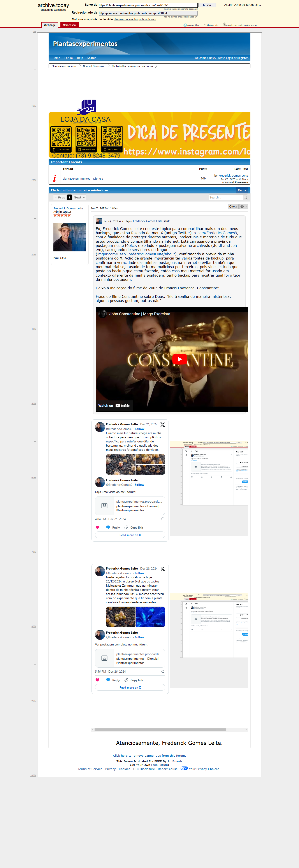Click the X logo in Dec 21 tweet
The height and width of the screenshot is (868, 299).
pos(162,424)
